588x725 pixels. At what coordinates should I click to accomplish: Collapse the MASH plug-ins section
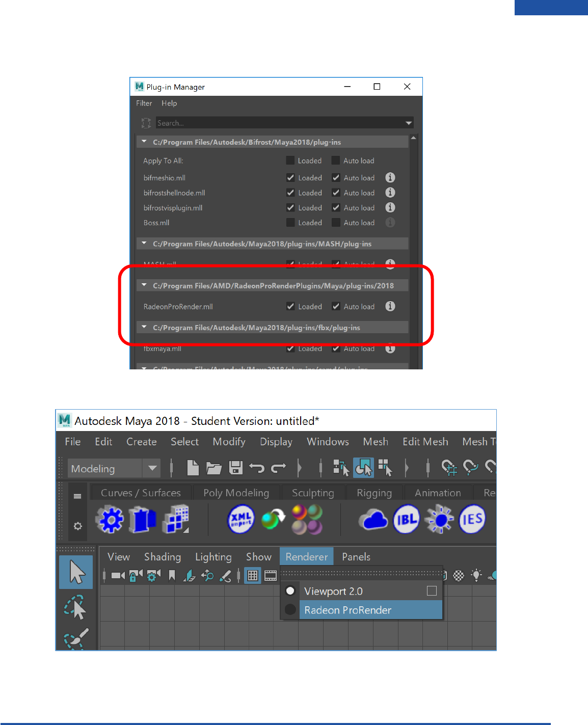[144, 244]
